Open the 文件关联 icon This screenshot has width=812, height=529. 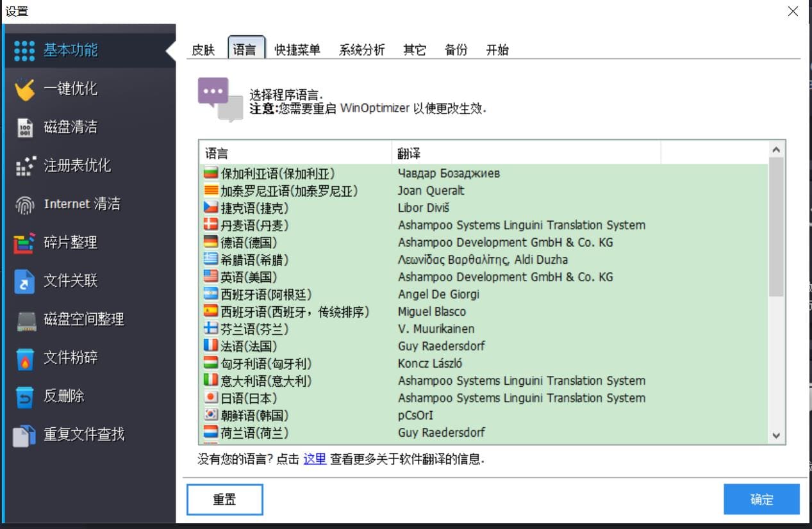pos(24,281)
